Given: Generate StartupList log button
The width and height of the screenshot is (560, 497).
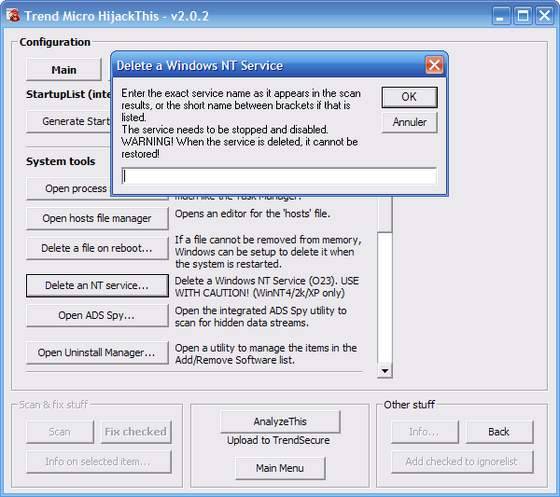Looking at the screenshot, I should [68, 121].
